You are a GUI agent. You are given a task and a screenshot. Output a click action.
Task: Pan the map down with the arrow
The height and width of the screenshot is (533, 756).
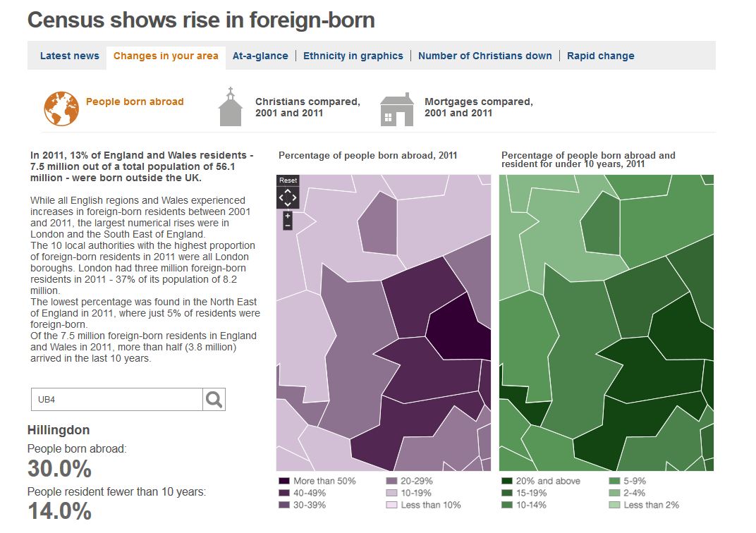[288, 204]
